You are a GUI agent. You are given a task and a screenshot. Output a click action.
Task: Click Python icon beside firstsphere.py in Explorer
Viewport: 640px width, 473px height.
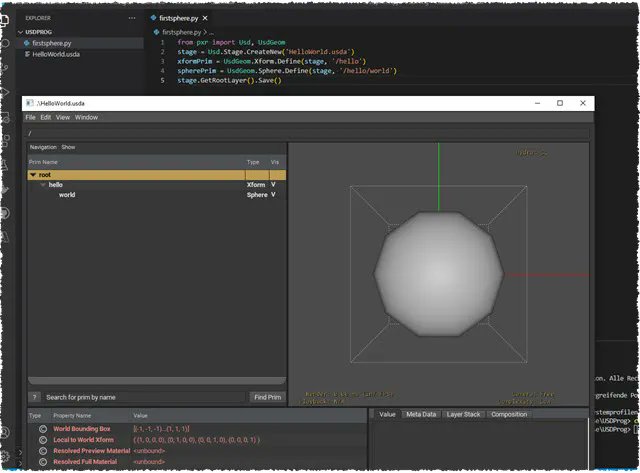pos(27,43)
